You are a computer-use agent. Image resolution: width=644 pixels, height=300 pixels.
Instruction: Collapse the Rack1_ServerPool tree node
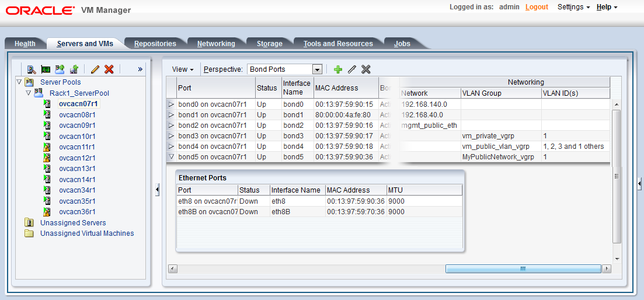coord(29,93)
